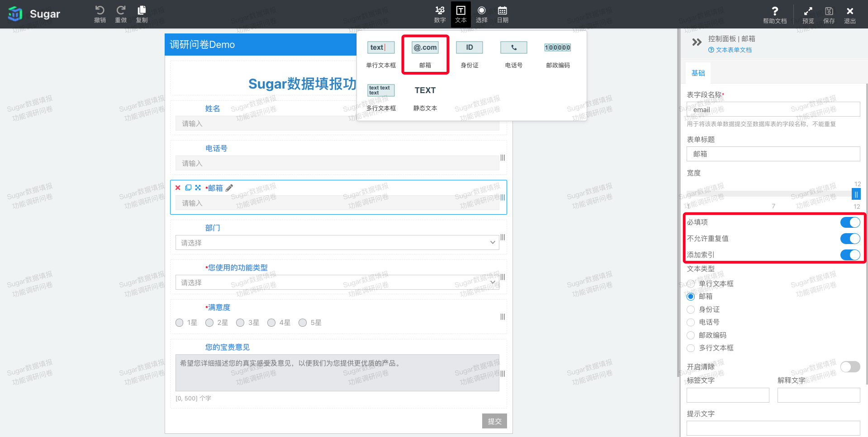Select 邮政编码 text type radio
Viewport: 868px width, 437px height.
click(x=690, y=335)
